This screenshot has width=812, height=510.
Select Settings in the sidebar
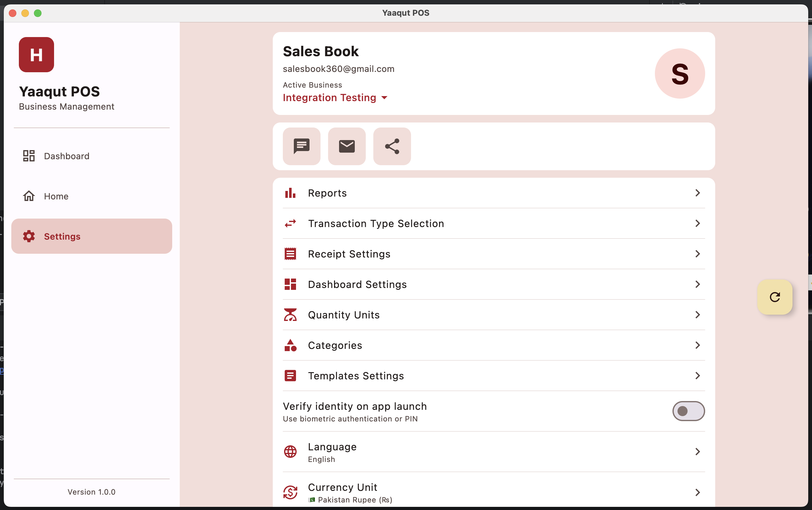pos(62,236)
